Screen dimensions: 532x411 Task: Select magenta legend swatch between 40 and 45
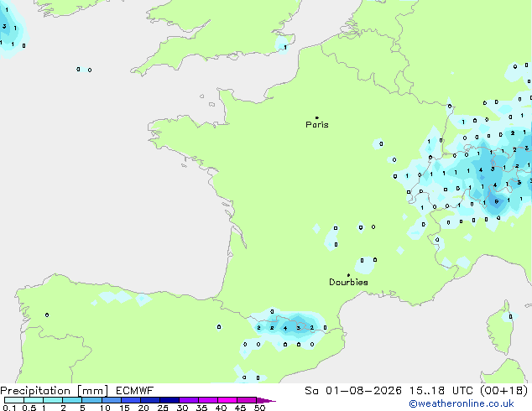[227, 400]
